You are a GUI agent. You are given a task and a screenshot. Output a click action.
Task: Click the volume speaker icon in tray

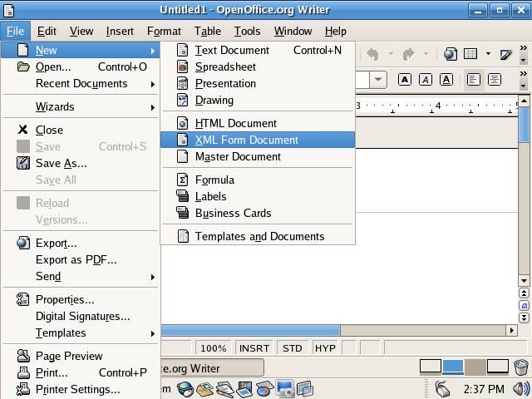click(520, 389)
